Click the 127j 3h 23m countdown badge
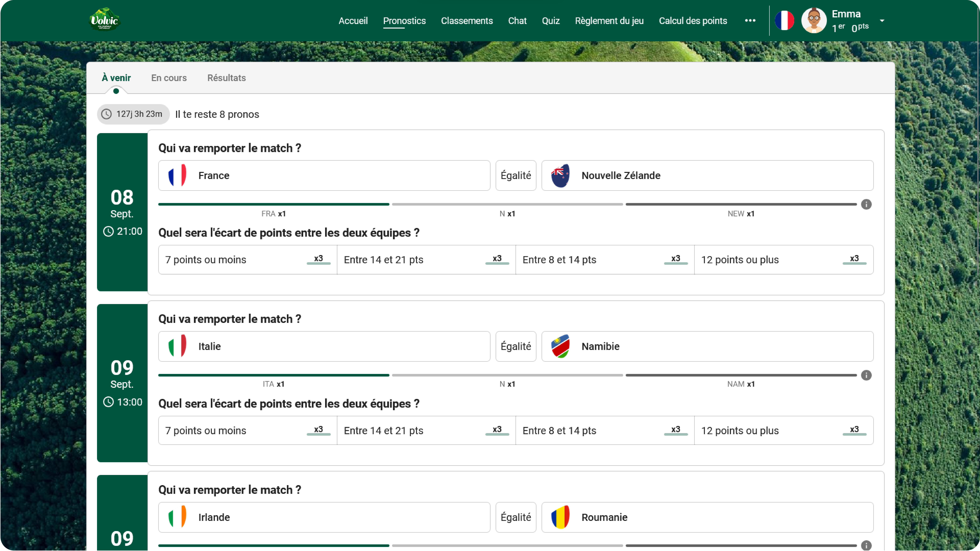This screenshot has width=980, height=551. (x=133, y=114)
